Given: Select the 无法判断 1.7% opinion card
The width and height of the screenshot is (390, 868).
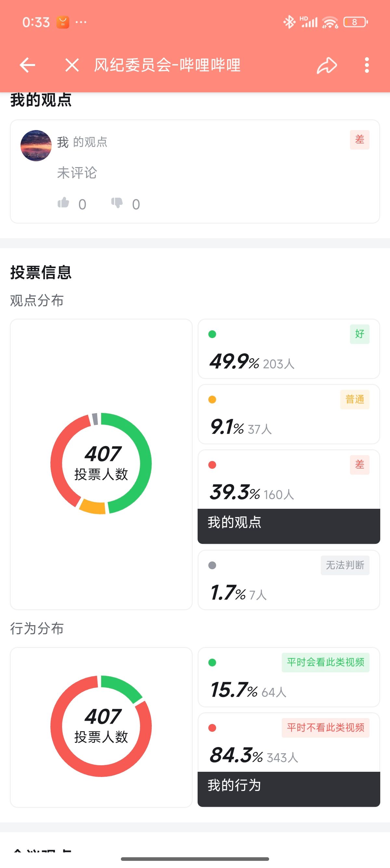Looking at the screenshot, I should (289, 580).
